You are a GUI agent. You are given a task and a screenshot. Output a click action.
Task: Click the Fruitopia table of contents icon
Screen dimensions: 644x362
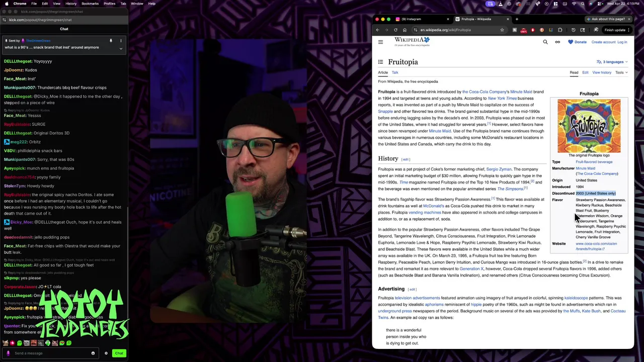click(380, 62)
